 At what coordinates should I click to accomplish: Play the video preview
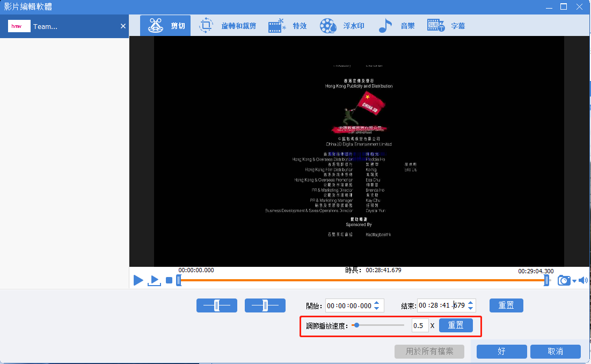(138, 280)
